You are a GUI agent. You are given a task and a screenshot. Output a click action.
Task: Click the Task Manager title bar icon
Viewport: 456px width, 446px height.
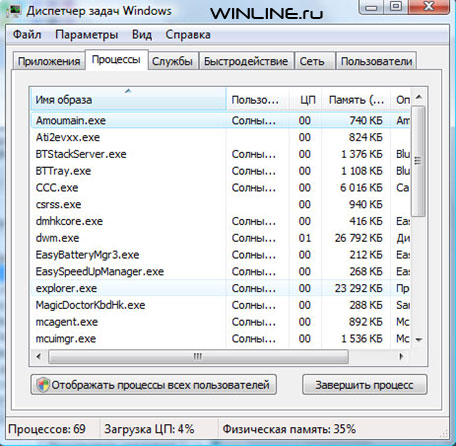tap(14, 11)
